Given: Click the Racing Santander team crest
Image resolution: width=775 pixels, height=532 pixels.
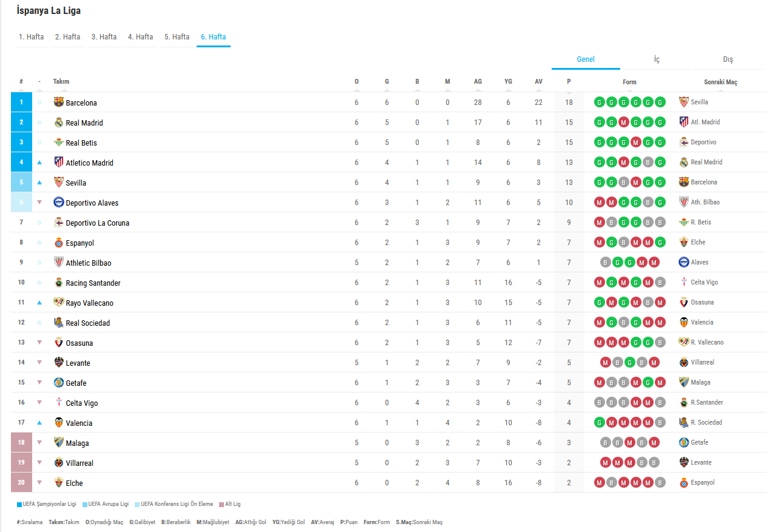Looking at the screenshot, I should coord(59,282).
